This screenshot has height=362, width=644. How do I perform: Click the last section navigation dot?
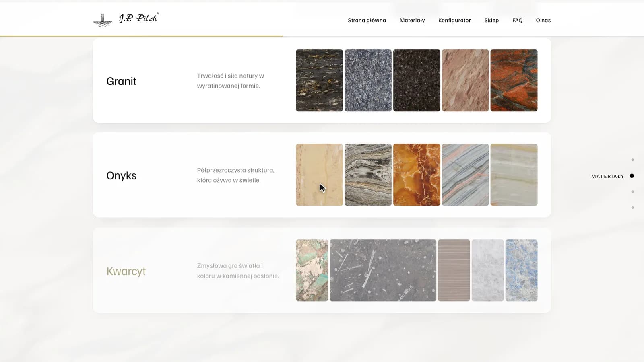(632, 208)
